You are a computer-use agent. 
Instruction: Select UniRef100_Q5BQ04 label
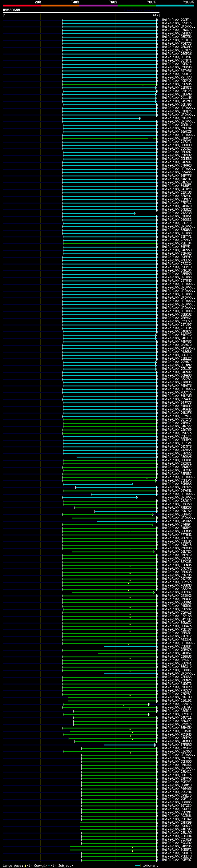176,646
